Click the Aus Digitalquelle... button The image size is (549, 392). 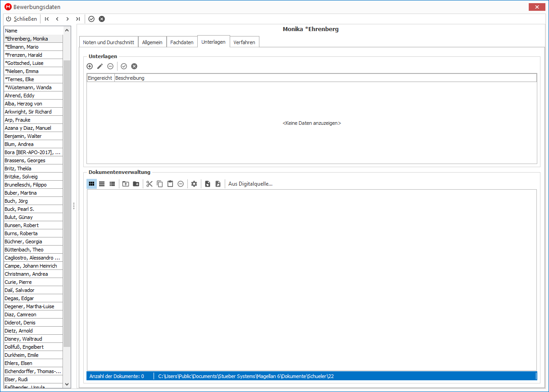click(250, 184)
